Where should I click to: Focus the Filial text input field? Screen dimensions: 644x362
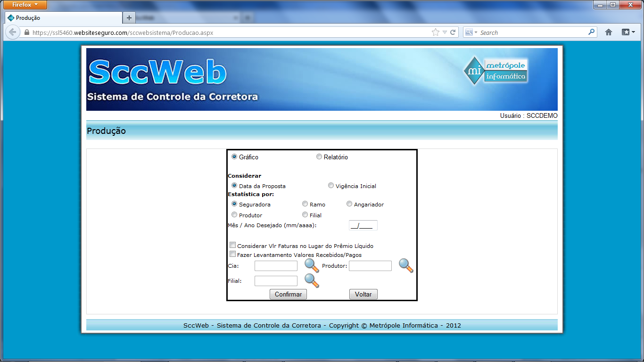276,281
